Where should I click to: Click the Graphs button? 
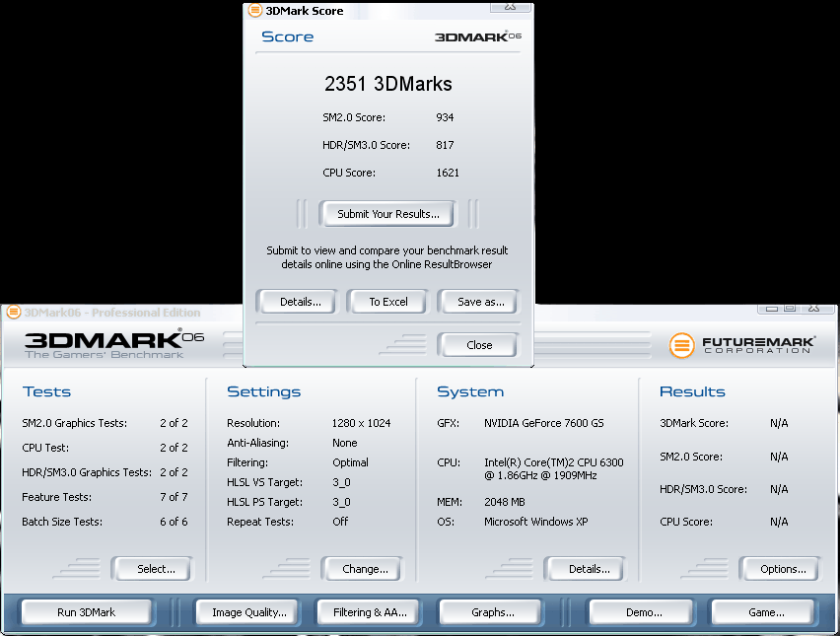click(492, 612)
